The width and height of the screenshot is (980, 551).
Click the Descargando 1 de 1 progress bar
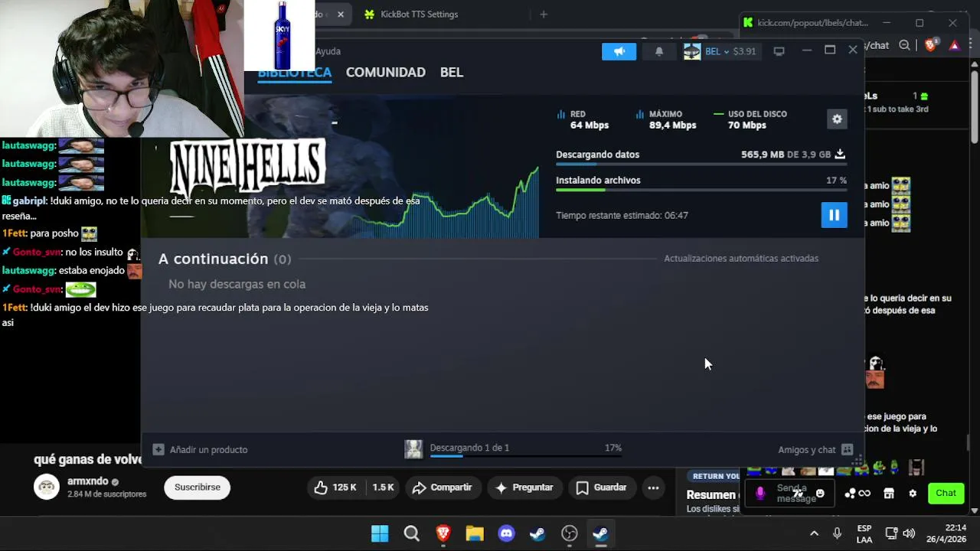tap(526, 456)
